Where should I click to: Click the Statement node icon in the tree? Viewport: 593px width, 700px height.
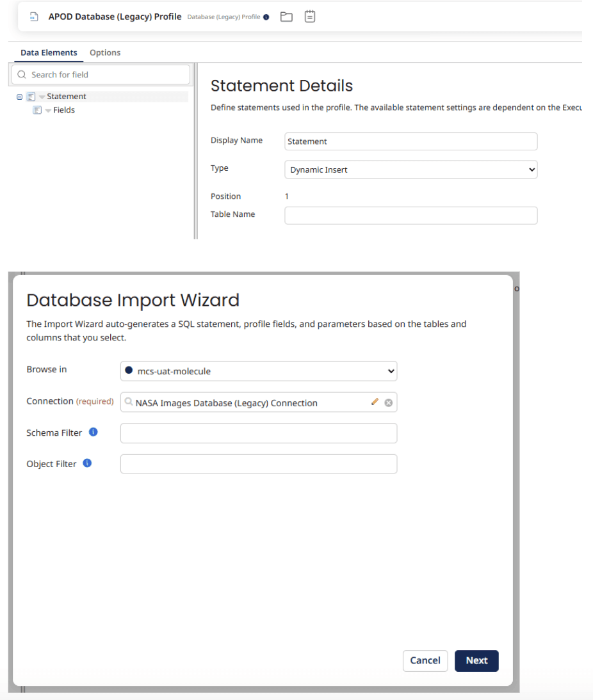pos(31,97)
